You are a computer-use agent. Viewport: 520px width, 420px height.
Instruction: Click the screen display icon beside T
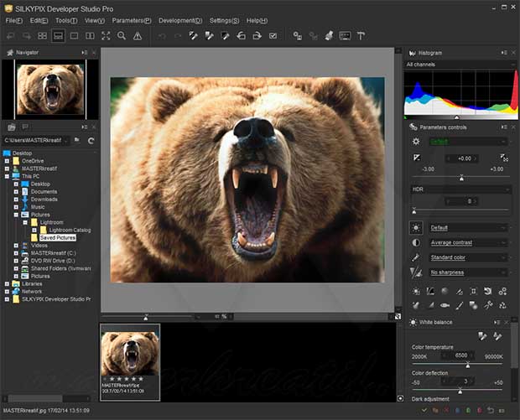345,36
